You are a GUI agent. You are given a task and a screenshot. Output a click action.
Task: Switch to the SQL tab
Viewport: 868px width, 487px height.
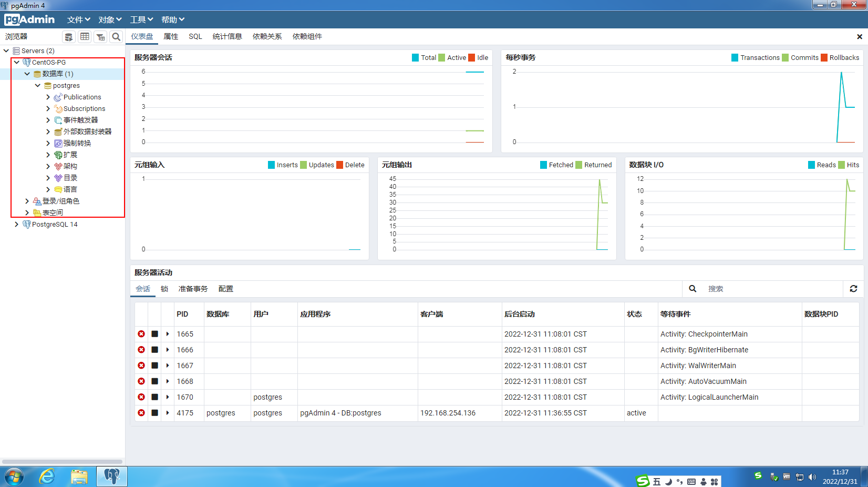(x=195, y=36)
